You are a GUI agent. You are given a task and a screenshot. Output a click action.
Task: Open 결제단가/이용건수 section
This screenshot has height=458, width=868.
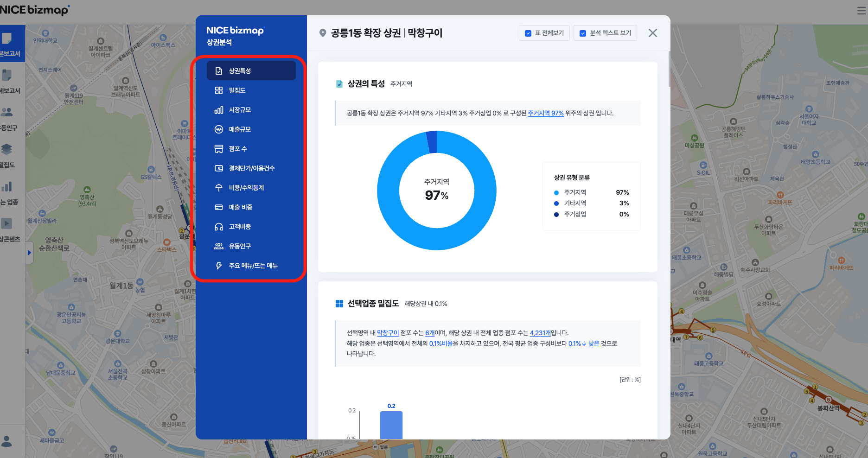click(251, 168)
